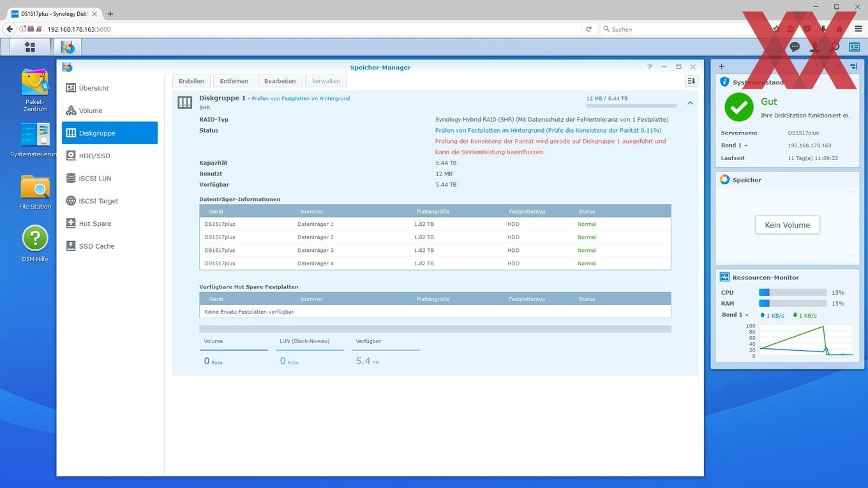Open DSM notifications chat bubble icon
The image size is (868, 488).
pos(795,47)
